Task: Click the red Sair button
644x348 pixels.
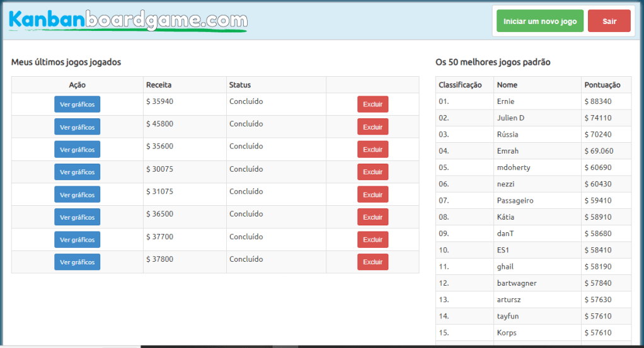Action: pos(609,21)
